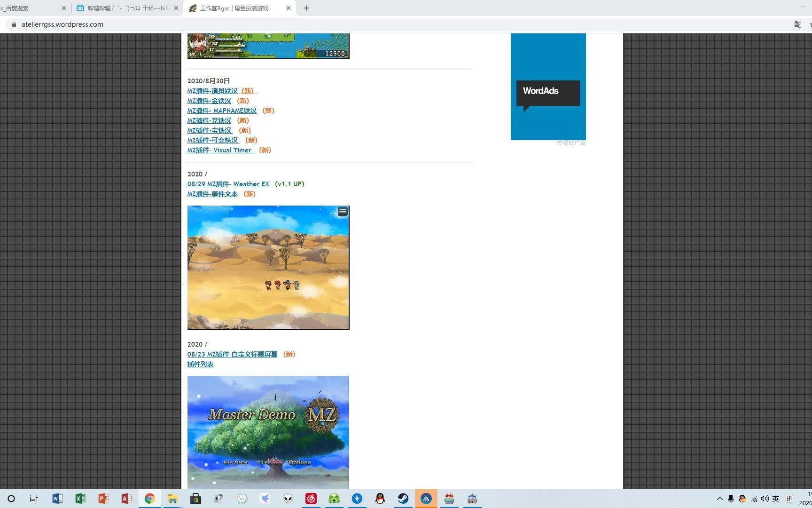Image resolution: width=812 pixels, height=508 pixels.
Task: Toggle the 拼 IME mode indicator
Action: 789,499
